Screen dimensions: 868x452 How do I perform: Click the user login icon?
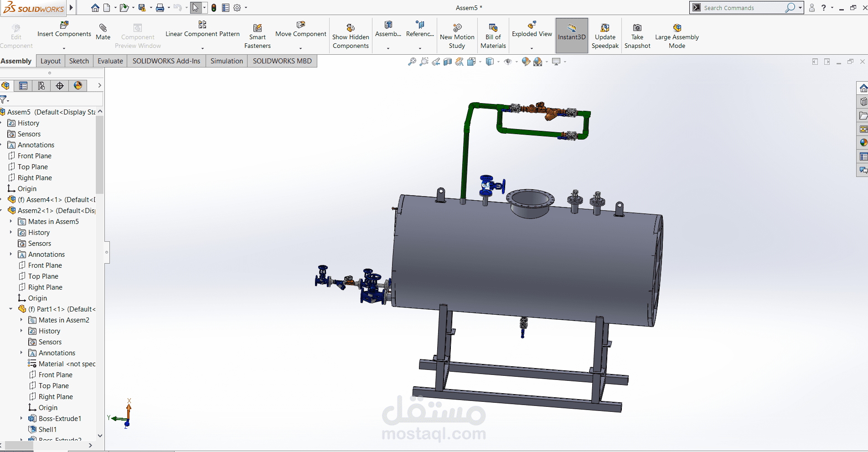click(811, 8)
